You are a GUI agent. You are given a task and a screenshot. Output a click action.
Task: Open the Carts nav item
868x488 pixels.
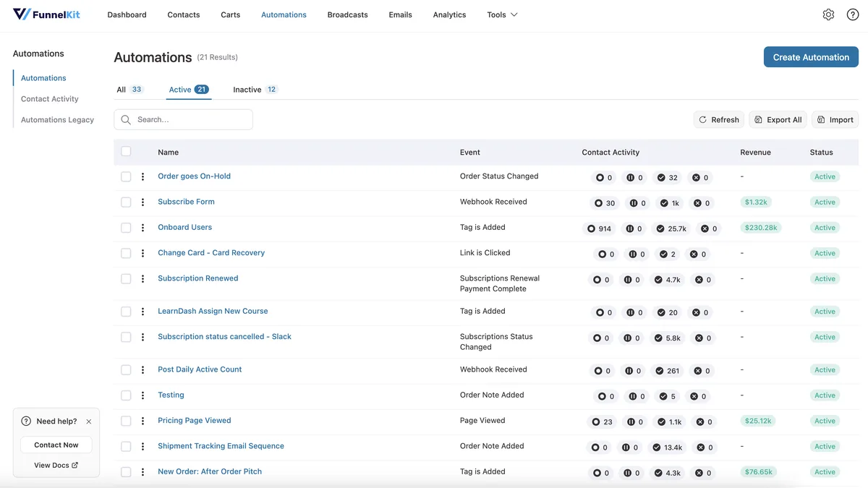[231, 14]
